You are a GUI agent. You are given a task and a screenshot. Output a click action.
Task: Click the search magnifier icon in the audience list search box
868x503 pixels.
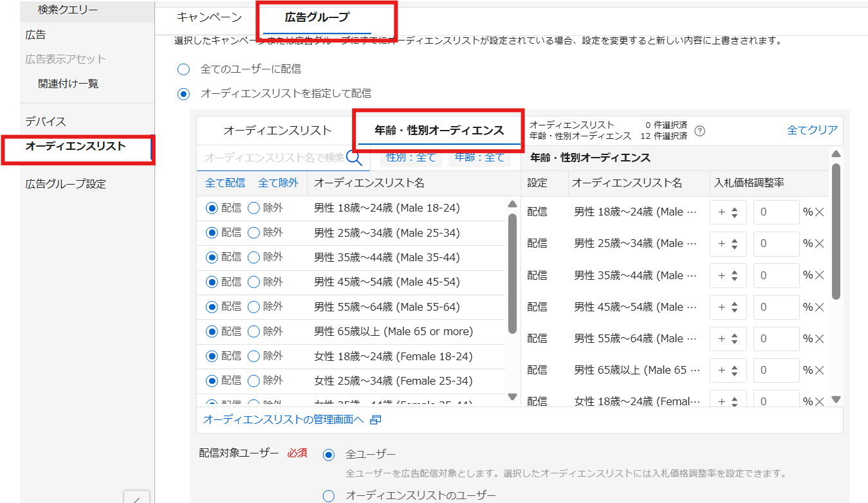pyautogui.click(x=354, y=158)
